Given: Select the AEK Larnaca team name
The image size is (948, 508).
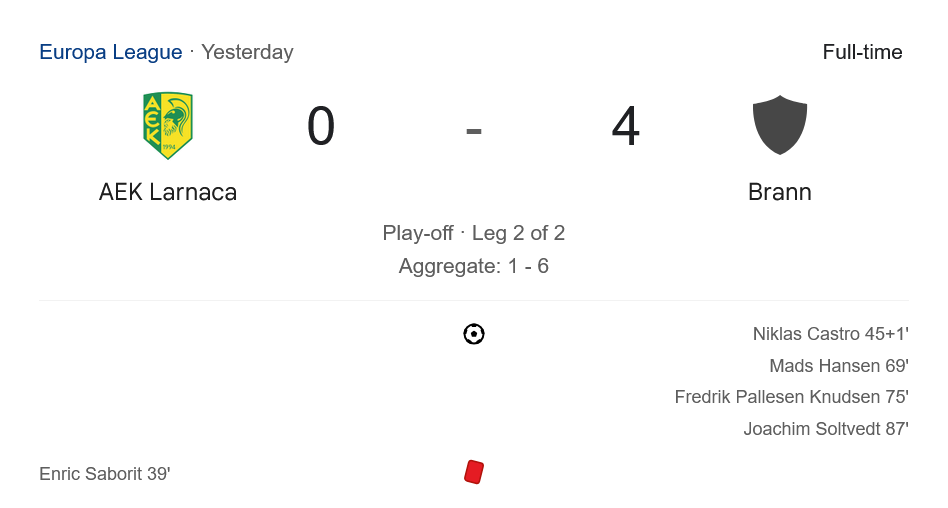Looking at the screenshot, I should 167,192.
